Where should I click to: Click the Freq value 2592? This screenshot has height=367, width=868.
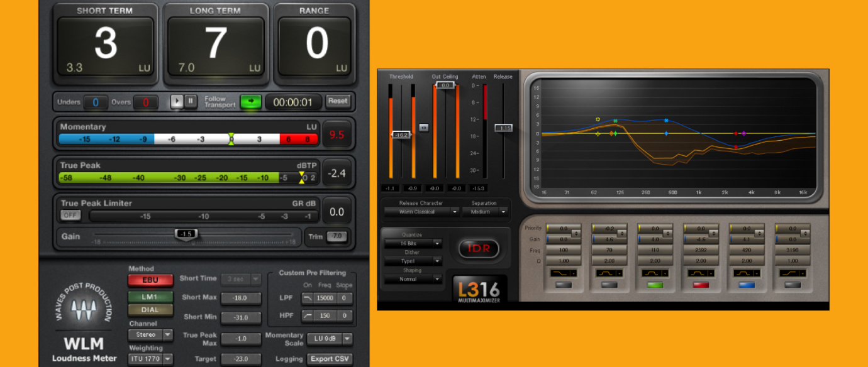click(x=701, y=250)
